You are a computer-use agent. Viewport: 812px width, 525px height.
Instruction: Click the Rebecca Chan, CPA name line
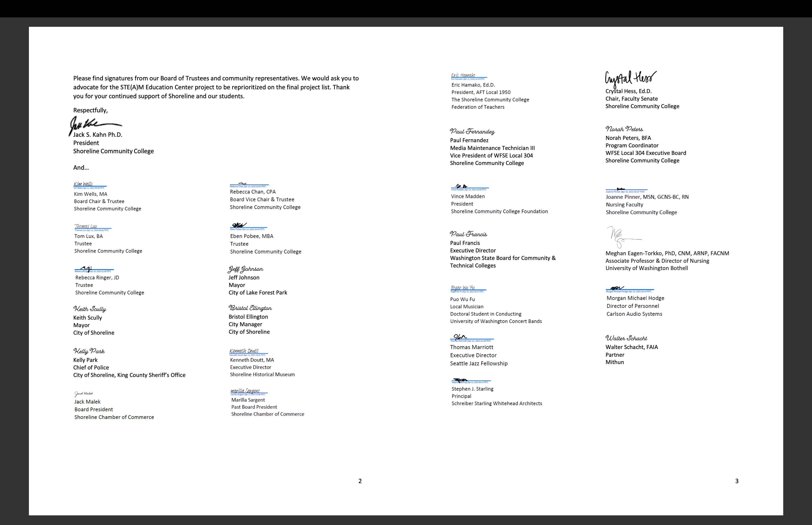(253, 192)
